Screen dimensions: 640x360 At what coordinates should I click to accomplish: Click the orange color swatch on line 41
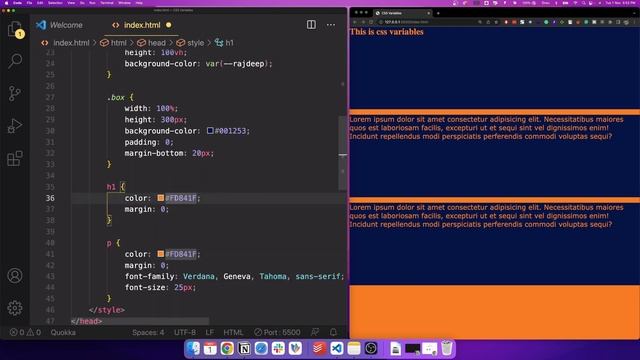pos(161,253)
